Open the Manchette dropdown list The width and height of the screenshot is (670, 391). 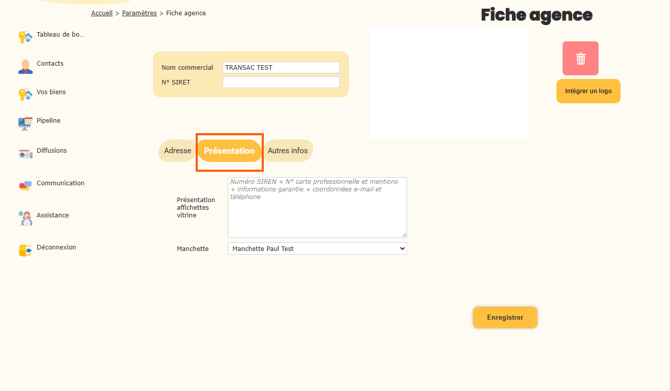click(x=317, y=249)
